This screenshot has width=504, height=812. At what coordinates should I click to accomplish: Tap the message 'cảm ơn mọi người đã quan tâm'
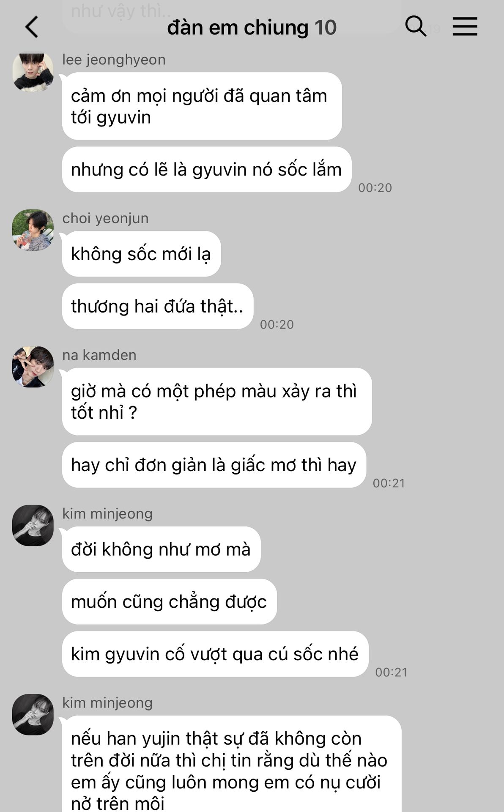coord(202,106)
